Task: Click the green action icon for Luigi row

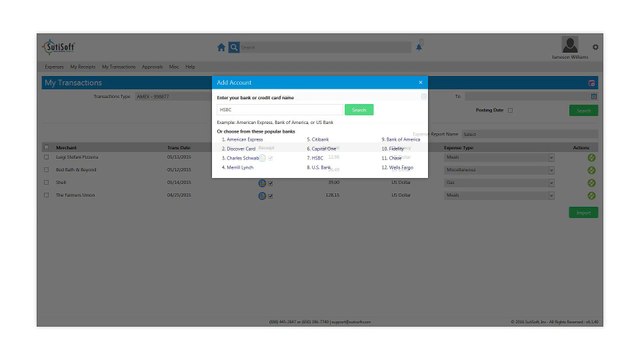Action: pyautogui.click(x=591, y=158)
